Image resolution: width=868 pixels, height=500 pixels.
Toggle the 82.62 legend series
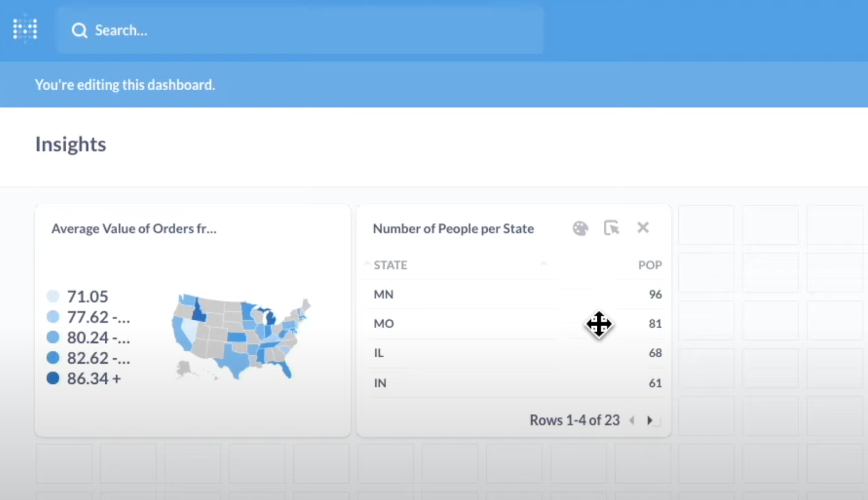tap(98, 358)
